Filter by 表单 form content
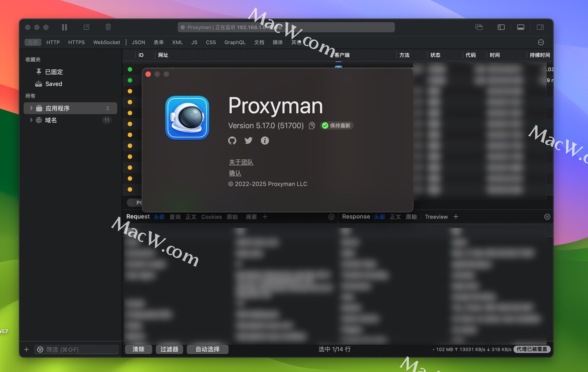The image size is (588, 372). point(159,42)
